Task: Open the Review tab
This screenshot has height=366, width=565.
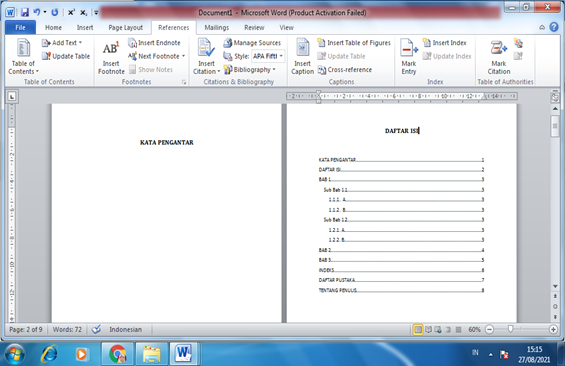Action: pos(254,27)
